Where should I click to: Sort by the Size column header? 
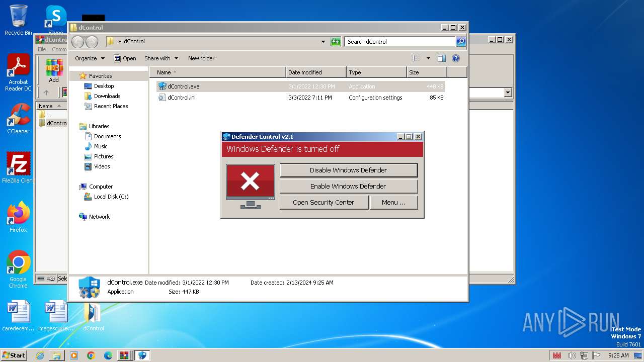pos(427,72)
